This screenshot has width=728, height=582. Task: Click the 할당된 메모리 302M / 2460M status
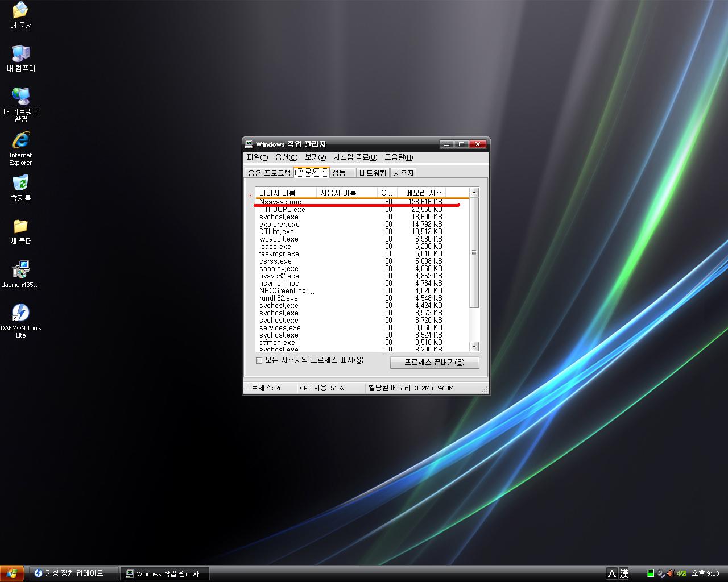(411, 388)
